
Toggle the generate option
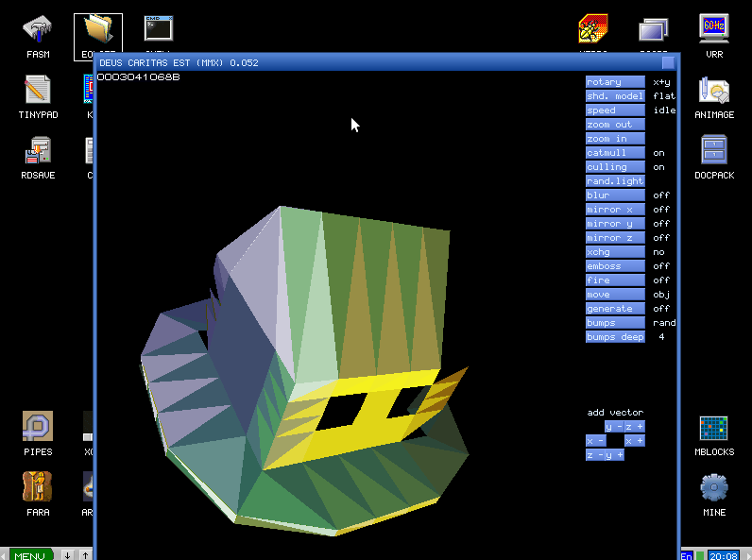(x=615, y=308)
